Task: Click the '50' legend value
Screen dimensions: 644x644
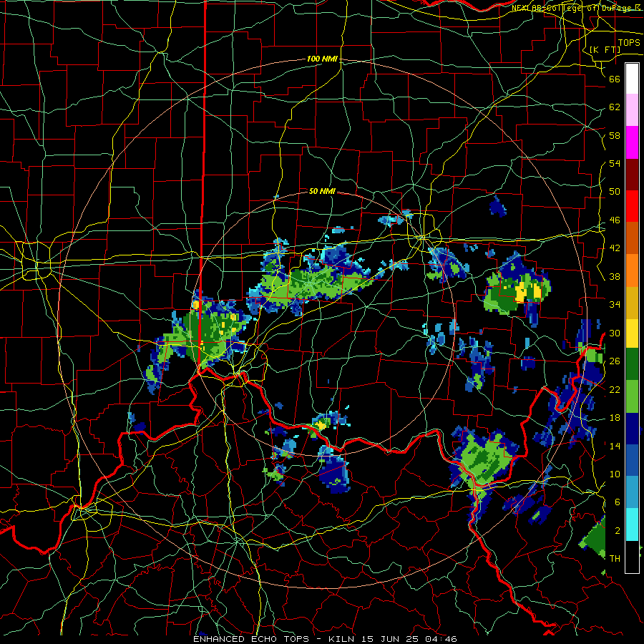Action: pyautogui.click(x=615, y=192)
